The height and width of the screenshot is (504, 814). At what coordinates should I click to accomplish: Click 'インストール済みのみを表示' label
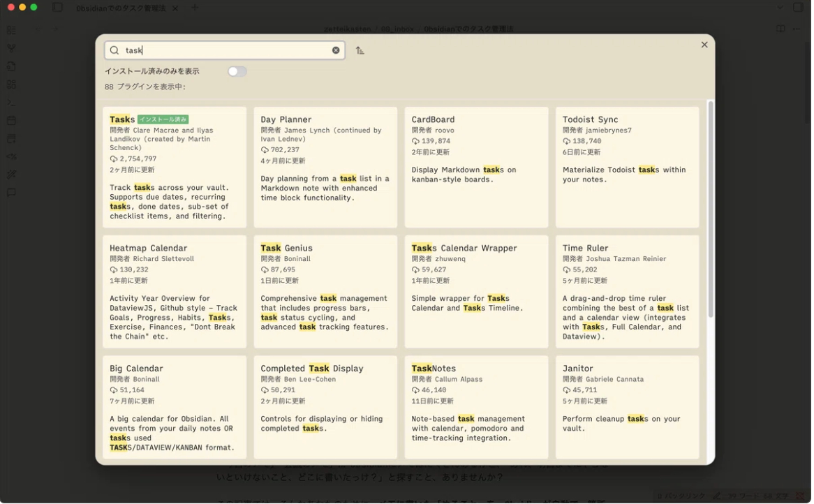click(x=152, y=71)
